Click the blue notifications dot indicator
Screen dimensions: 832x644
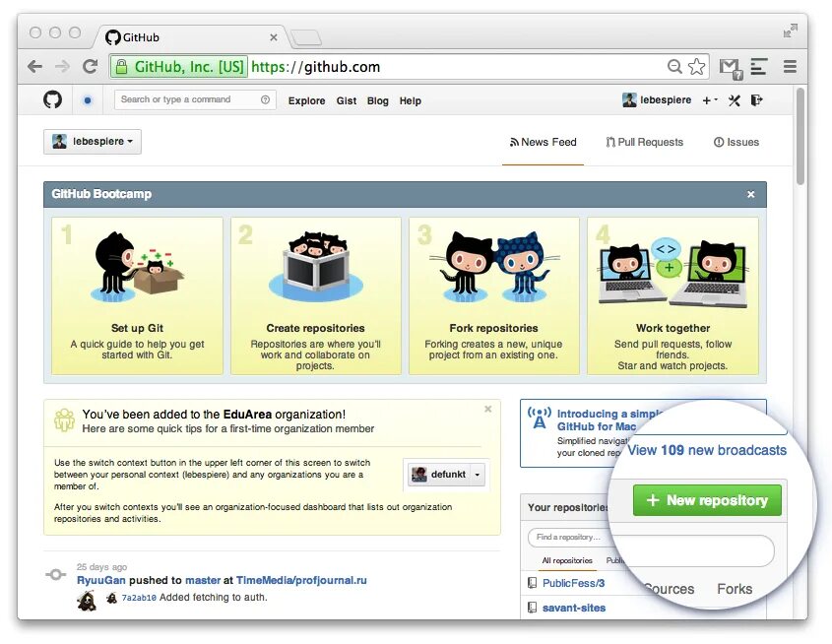[x=88, y=99]
